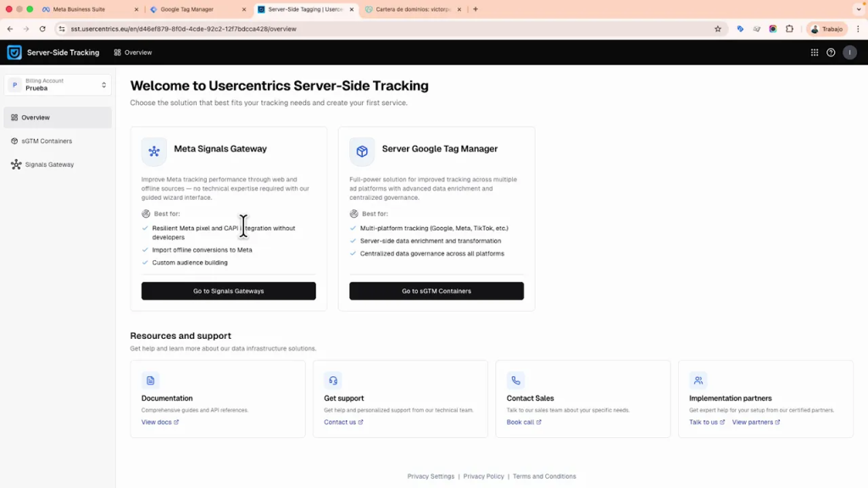Image resolution: width=868 pixels, height=488 pixels.
Task: Open the Book call link
Action: pos(524,422)
